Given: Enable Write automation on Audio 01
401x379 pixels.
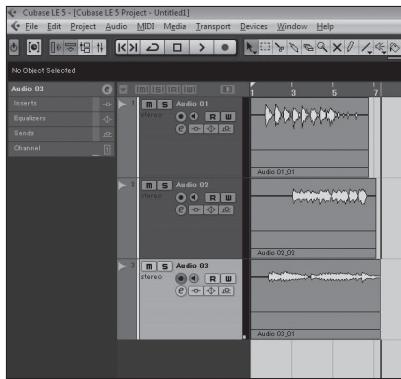Looking at the screenshot, I should click(228, 117).
